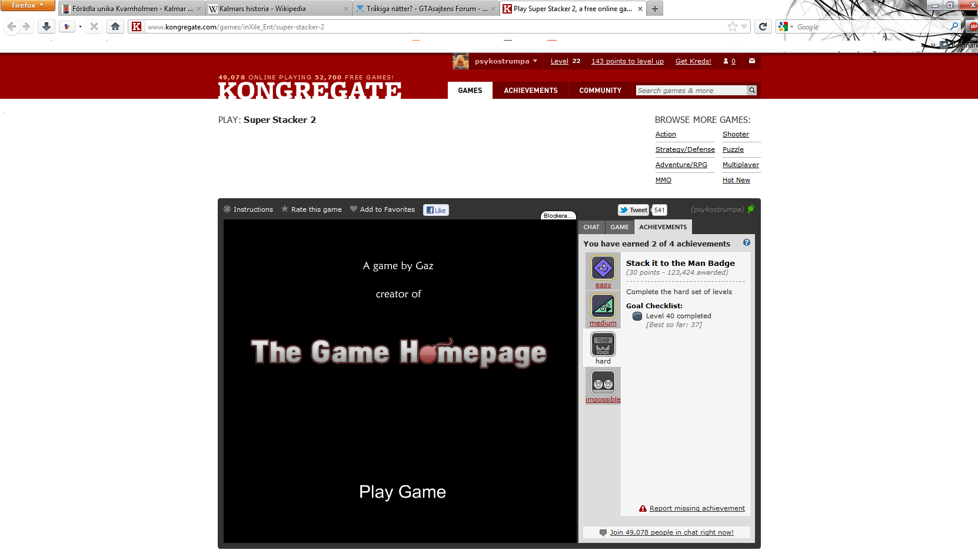Go forward one page in browser
Screen dimensions: 978x560
(26, 26)
